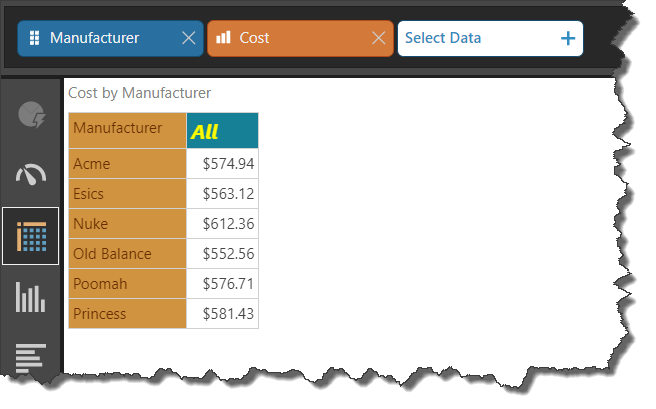Select the pie chart visualization icon
The width and height of the screenshot is (656, 409).
pos(31,115)
